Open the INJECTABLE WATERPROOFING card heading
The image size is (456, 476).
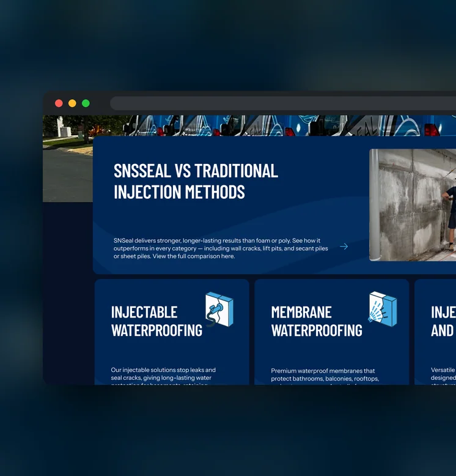156,321
